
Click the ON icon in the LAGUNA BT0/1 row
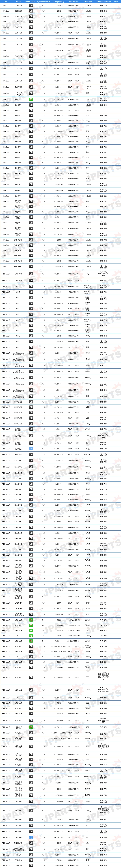pos(31,603)
